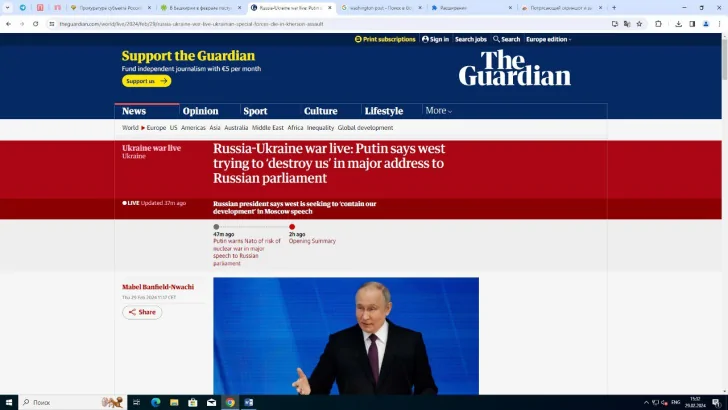Go to the Lifestyle section
The image size is (728, 410).
coord(384,111)
